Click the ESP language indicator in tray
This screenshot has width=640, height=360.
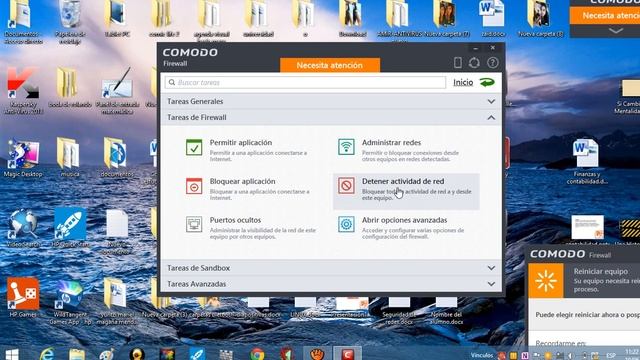[611, 356]
